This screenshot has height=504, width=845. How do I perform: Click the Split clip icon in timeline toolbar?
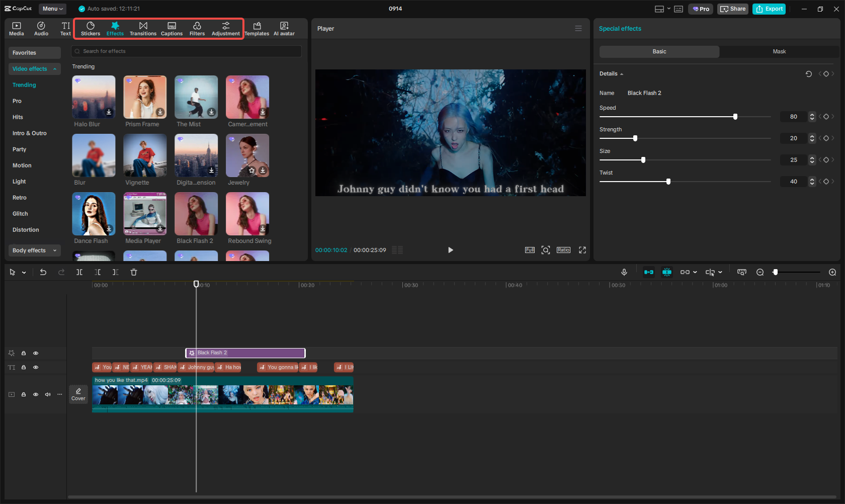[x=79, y=272]
